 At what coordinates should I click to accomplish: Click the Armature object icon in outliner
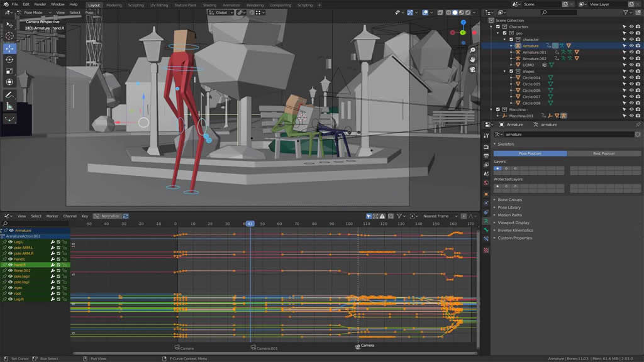tap(518, 45)
